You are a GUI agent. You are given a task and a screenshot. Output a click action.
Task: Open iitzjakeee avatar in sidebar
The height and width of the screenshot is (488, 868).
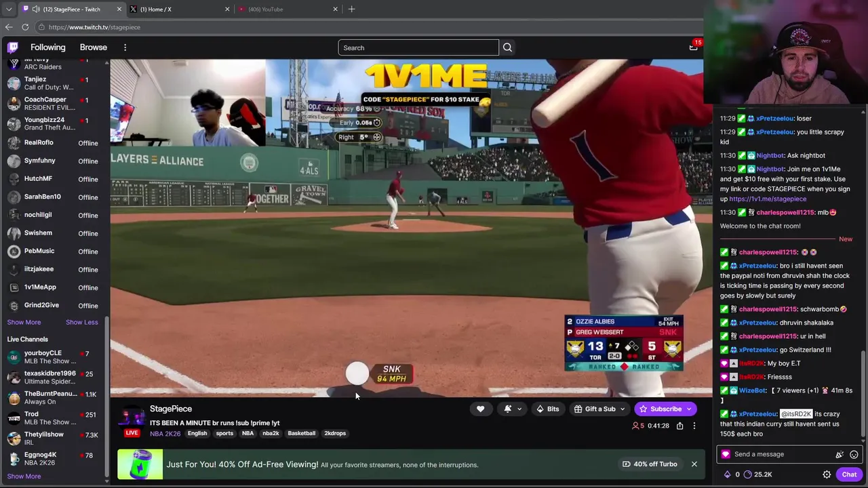pyautogui.click(x=14, y=269)
